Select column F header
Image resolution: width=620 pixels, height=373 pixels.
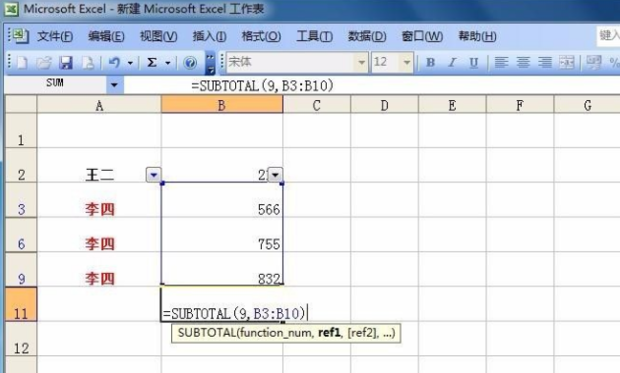(520, 105)
